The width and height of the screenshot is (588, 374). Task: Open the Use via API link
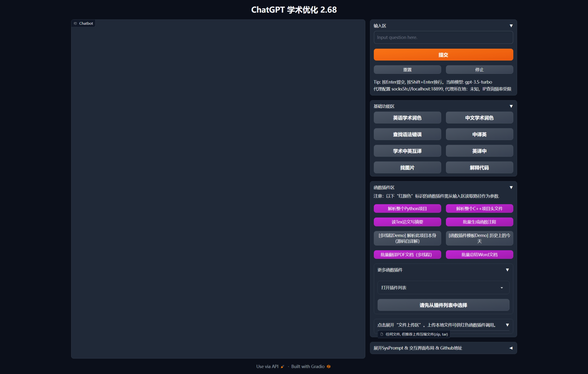[270, 366]
